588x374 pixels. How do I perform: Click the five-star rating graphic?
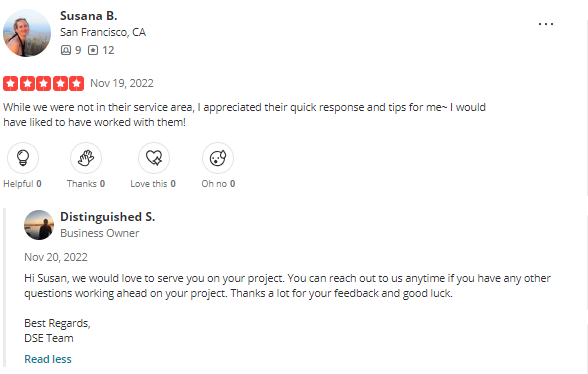pyautogui.click(x=44, y=83)
